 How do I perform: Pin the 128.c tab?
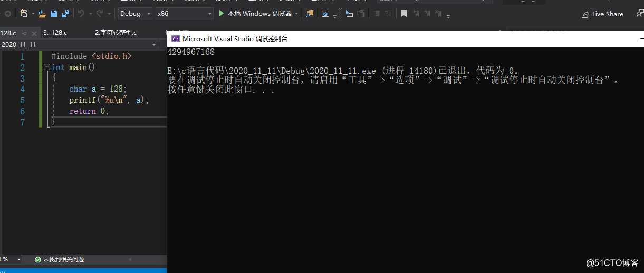[24, 33]
